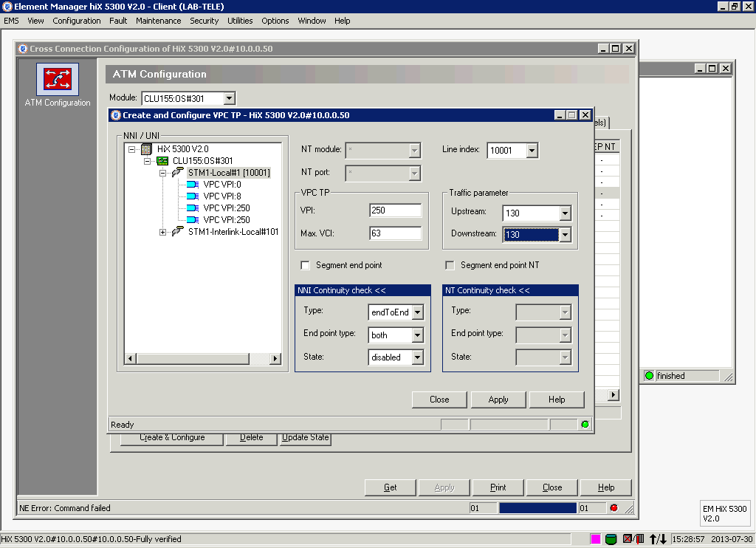The image size is (756, 548).
Task: Click Help in Cross Connection window
Action: point(606,487)
